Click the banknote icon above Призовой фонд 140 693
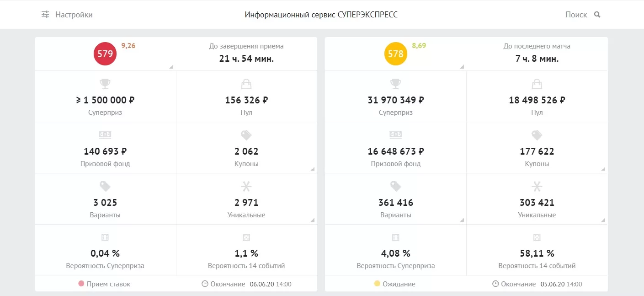The width and height of the screenshot is (644, 296). pyautogui.click(x=105, y=135)
